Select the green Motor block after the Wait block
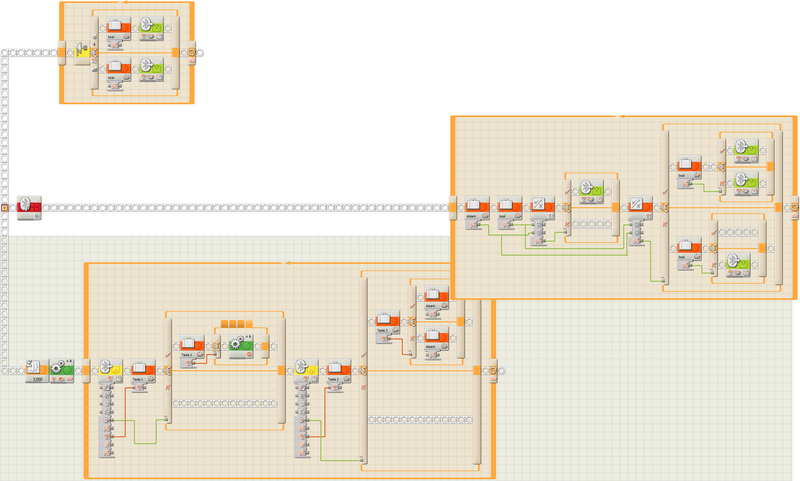This screenshot has height=481, width=800. [x=62, y=369]
